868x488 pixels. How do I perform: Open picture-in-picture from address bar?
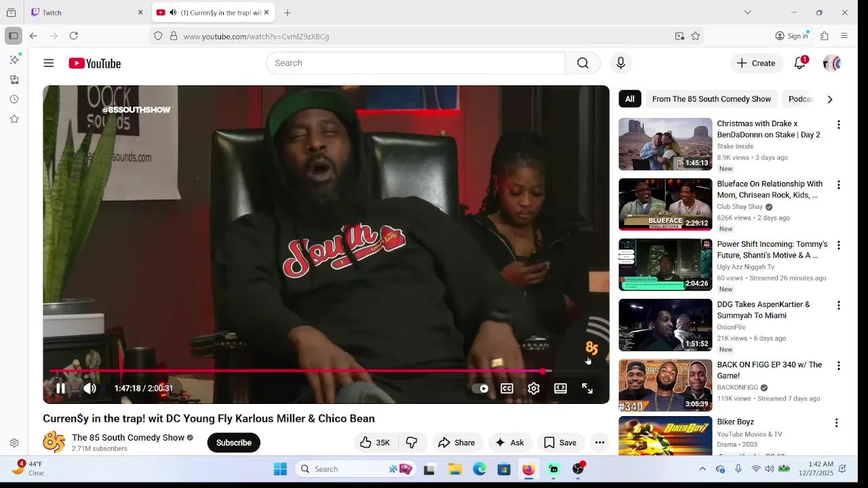(679, 36)
